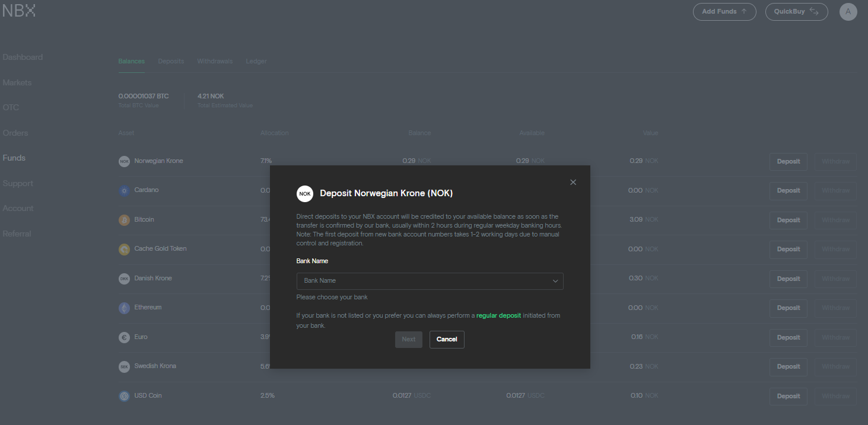The height and width of the screenshot is (425, 868).
Task: Switch to the Withdrawals tab
Action: coord(215,61)
